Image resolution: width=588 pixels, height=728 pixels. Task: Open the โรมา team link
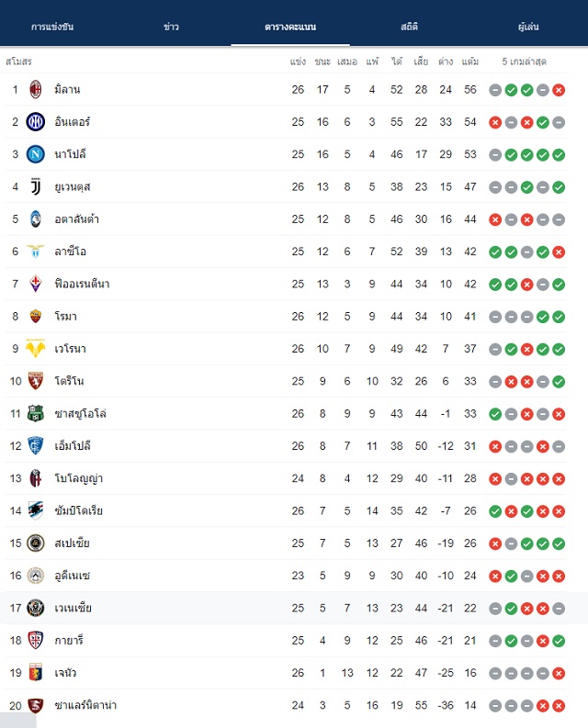[x=65, y=316]
